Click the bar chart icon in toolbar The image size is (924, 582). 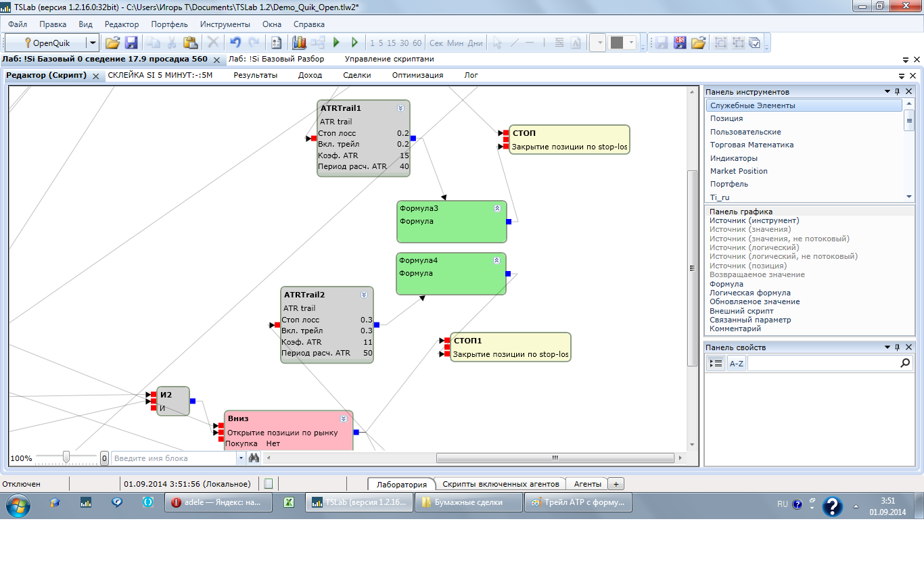click(299, 43)
